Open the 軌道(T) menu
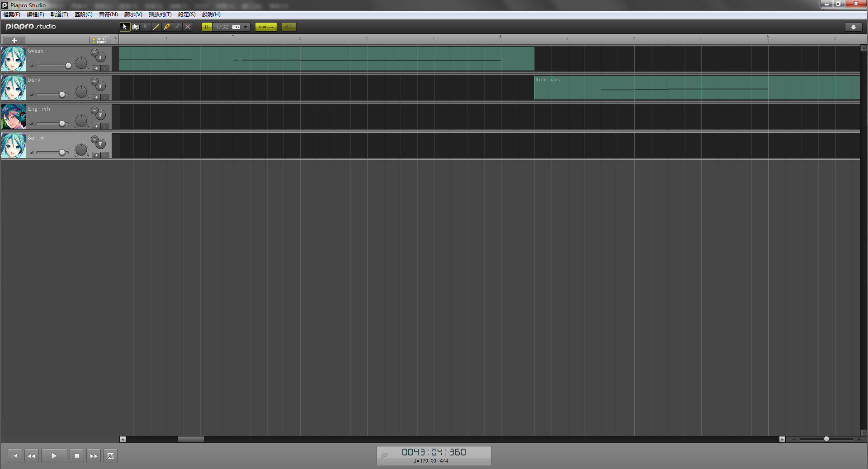Viewport: 868px width, 469px height. [59, 14]
